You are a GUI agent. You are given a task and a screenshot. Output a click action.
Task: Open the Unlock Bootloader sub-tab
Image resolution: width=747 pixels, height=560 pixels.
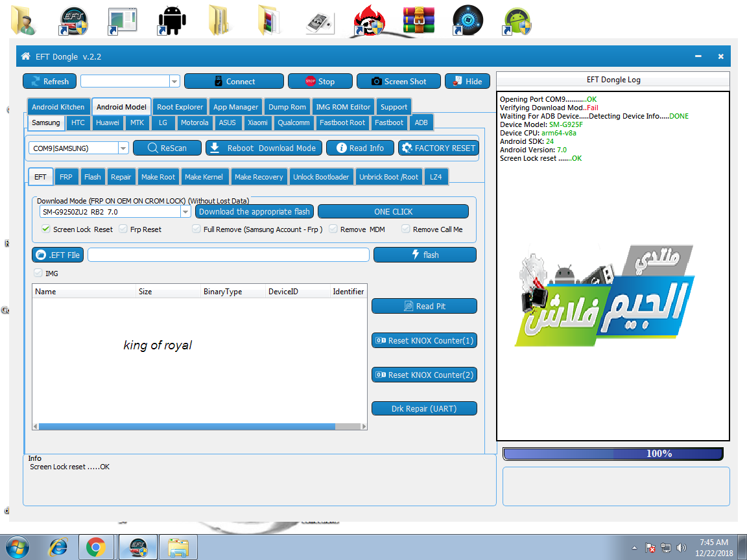click(x=320, y=177)
